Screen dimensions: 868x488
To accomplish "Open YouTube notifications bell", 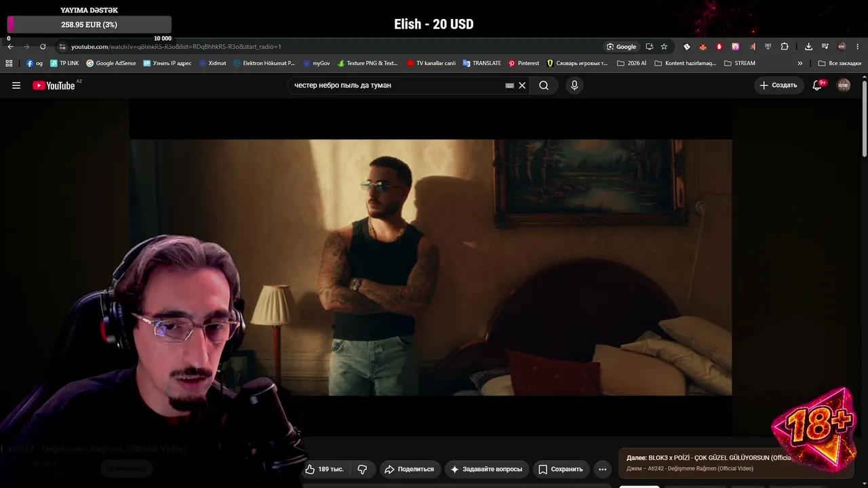I will [817, 85].
